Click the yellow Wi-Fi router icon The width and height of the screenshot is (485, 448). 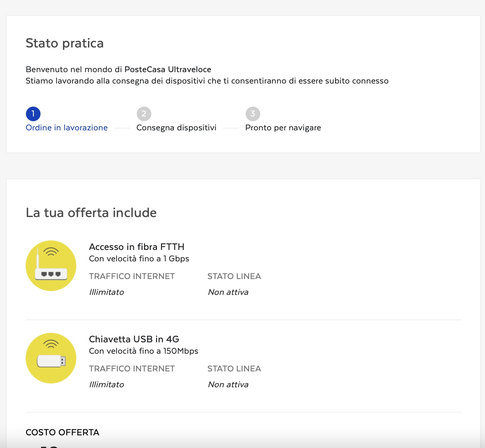[51, 266]
